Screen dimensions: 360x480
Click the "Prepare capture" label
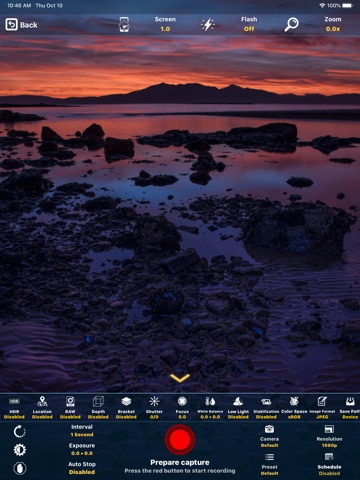(x=180, y=462)
